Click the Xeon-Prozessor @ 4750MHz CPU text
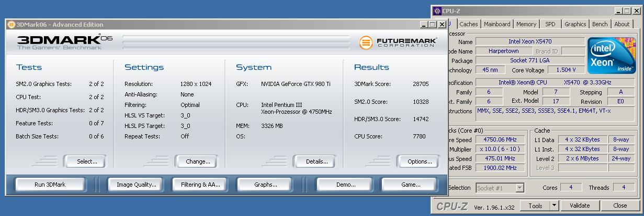Screen dimensions: 644x216 [x=297, y=112]
